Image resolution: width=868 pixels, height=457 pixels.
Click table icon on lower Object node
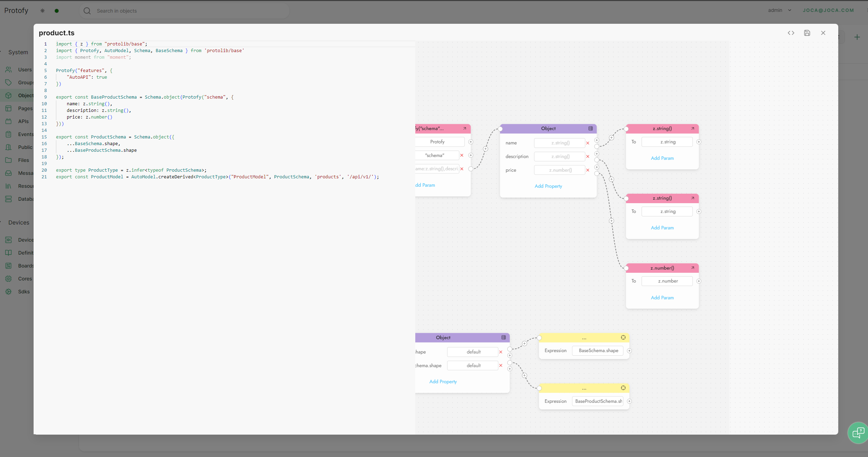503,337
